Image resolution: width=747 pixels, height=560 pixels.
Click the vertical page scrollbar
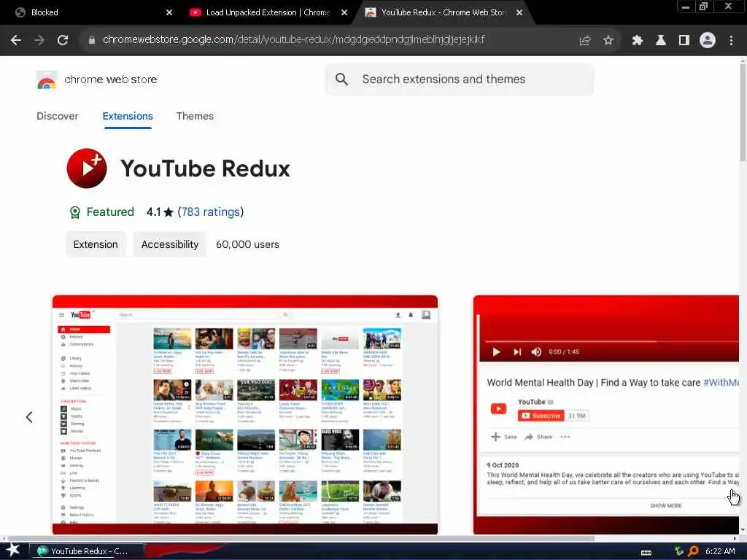[x=743, y=113]
